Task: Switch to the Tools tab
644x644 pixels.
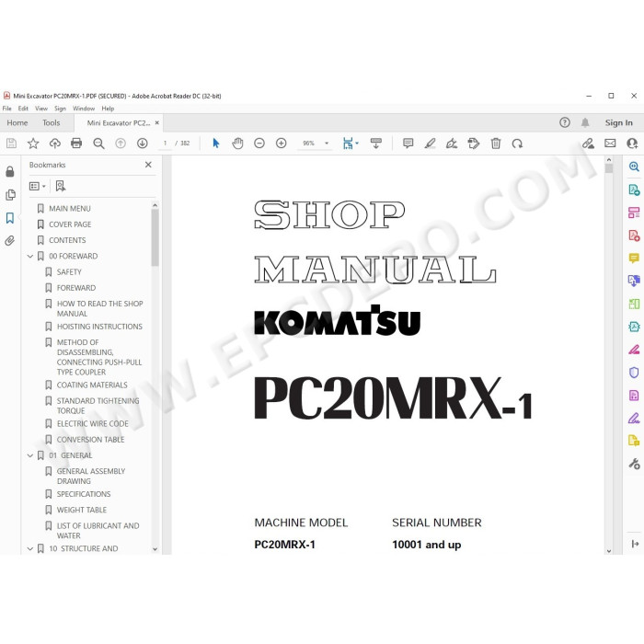Action: 51,122
